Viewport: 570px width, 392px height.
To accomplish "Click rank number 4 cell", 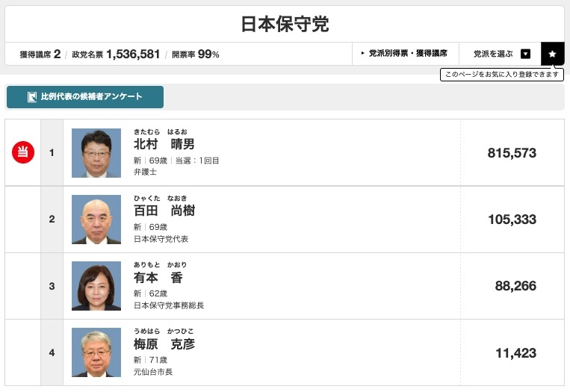I will (52, 352).
